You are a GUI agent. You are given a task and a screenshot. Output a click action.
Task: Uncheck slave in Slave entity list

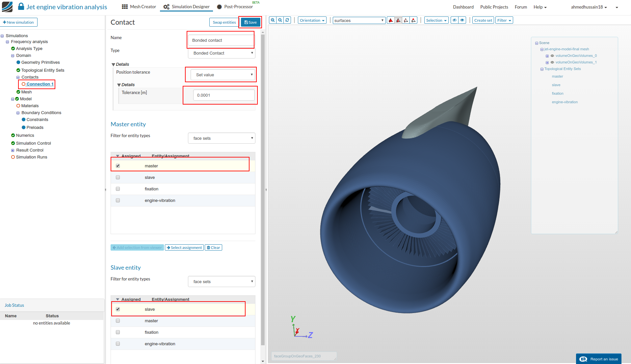click(x=118, y=309)
